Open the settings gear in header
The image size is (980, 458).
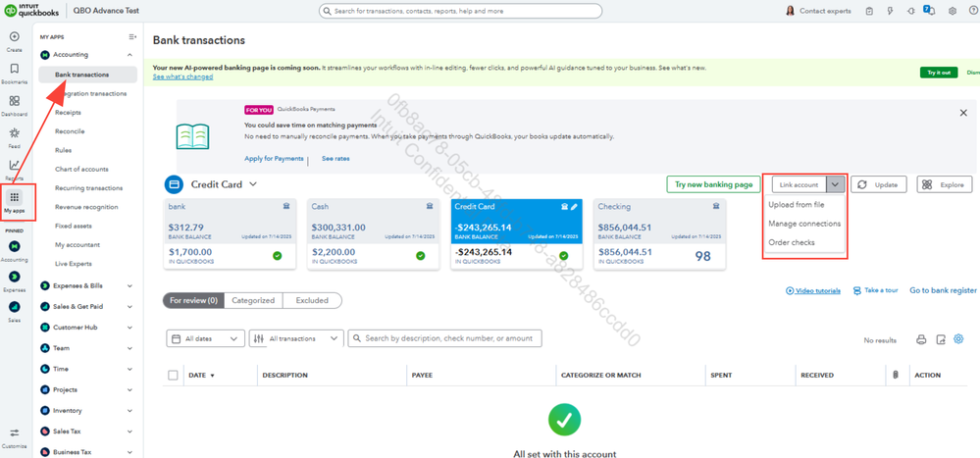953,11
